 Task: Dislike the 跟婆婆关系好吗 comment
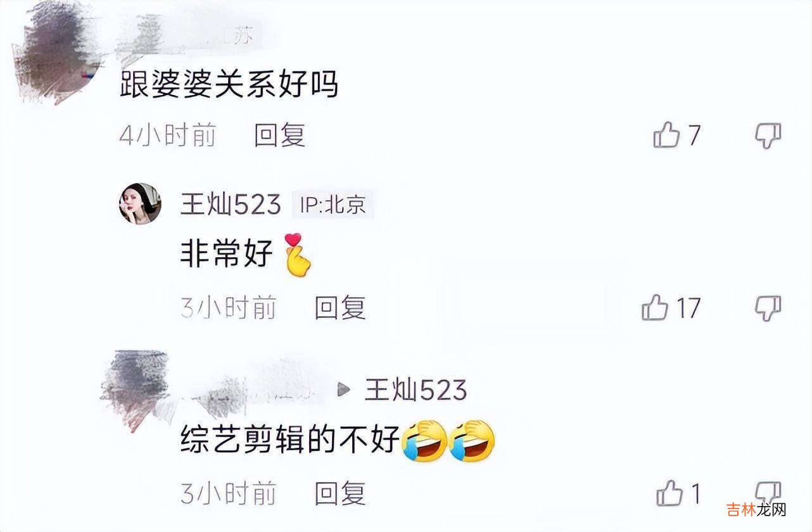click(x=768, y=136)
